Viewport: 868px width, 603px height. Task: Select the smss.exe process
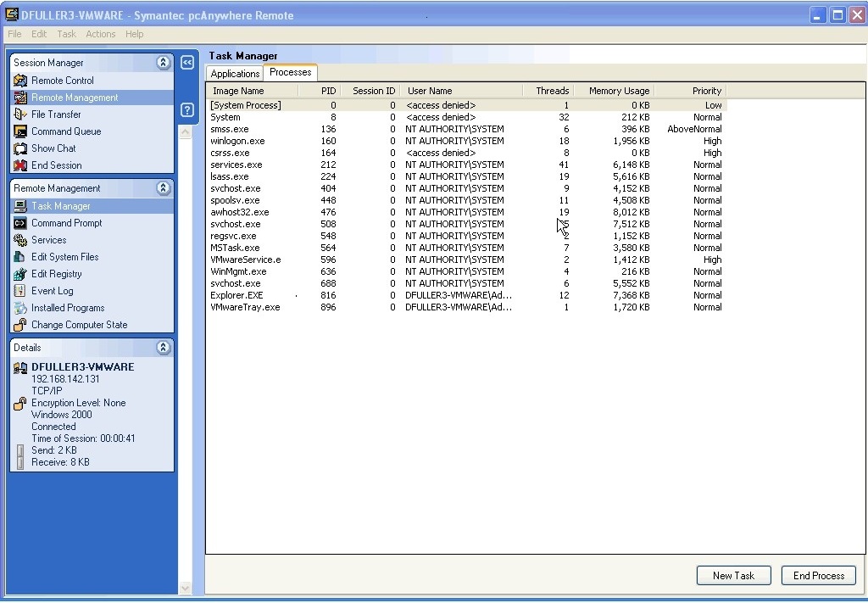coord(467,129)
